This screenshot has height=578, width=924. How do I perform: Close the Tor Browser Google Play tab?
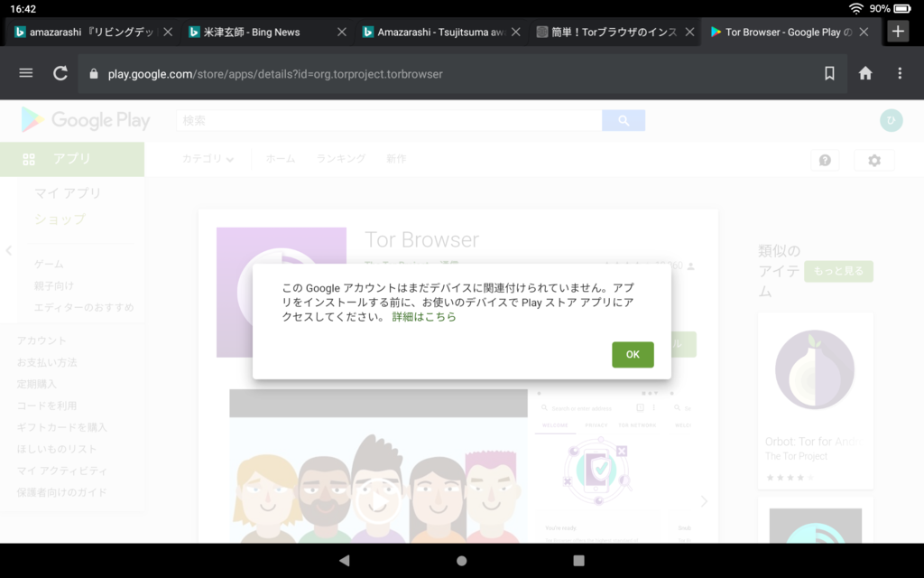click(864, 32)
